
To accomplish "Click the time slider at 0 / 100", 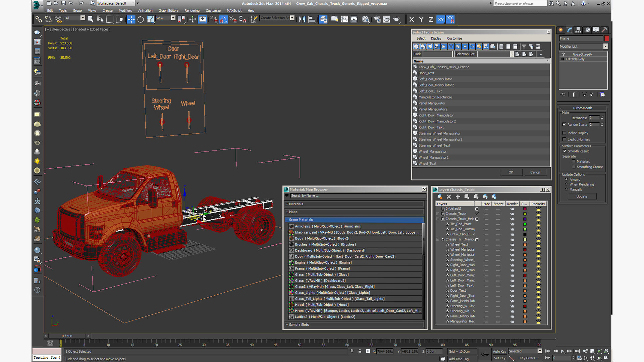I will [67, 336].
